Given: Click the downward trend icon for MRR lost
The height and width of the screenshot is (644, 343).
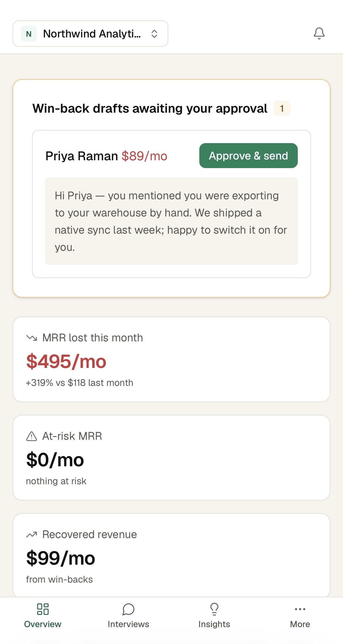Looking at the screenshot, I should [32, 338].
